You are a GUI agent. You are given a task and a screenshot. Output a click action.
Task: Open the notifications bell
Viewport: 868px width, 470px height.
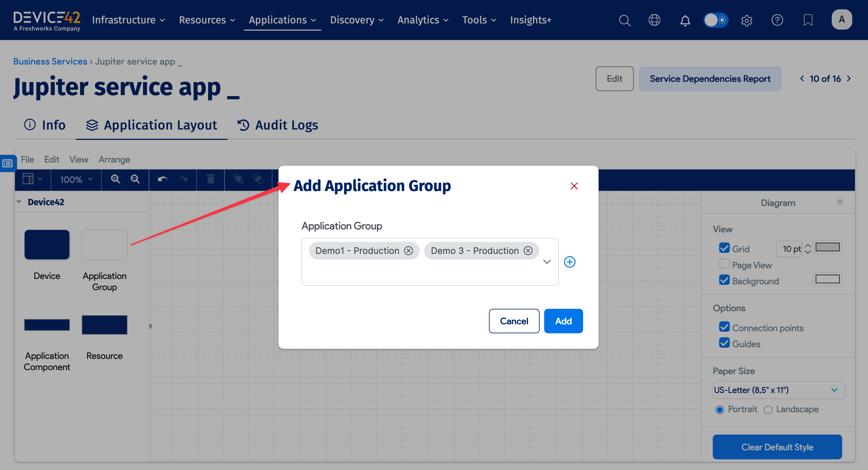click(685, 20)
